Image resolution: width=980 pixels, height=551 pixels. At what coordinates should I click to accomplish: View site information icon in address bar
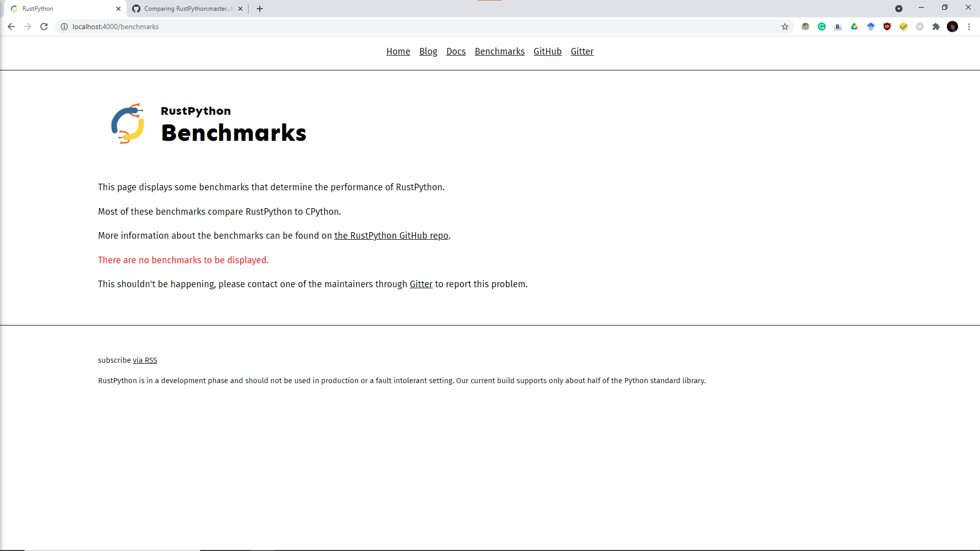pos(64,27)
